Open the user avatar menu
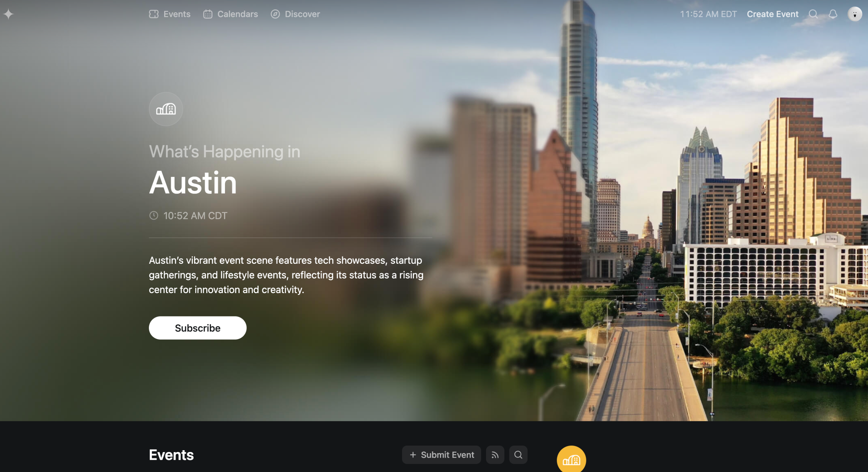The image size is (868, 472). pos(855,14)
